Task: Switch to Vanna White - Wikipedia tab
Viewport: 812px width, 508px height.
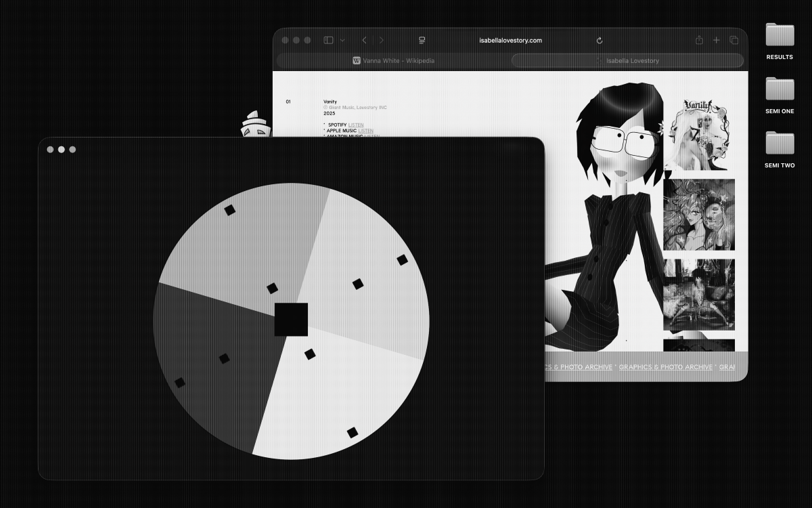Action: [393, 61]
